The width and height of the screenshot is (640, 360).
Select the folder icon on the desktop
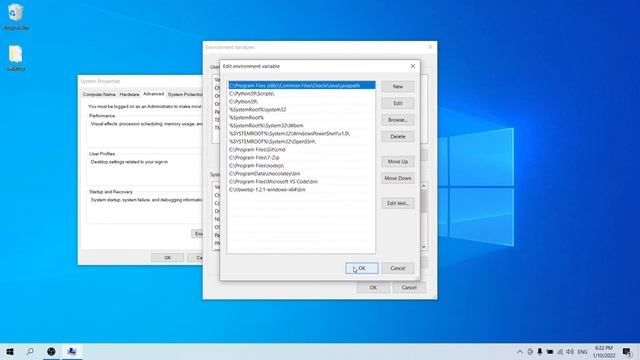16,58
